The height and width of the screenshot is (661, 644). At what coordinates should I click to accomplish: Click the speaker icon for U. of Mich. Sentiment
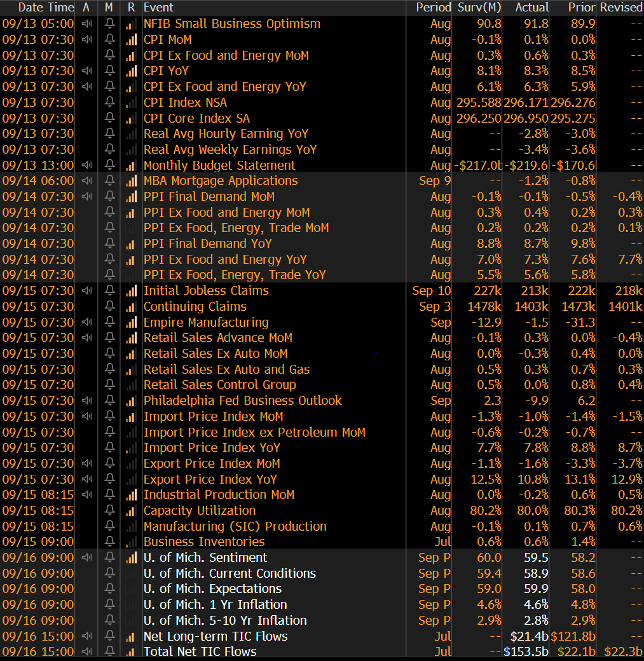(86, 558)
